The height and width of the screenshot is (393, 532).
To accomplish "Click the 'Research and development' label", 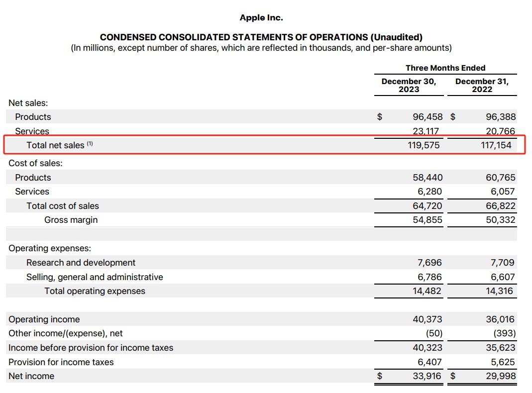I will [x=81, y=263].
